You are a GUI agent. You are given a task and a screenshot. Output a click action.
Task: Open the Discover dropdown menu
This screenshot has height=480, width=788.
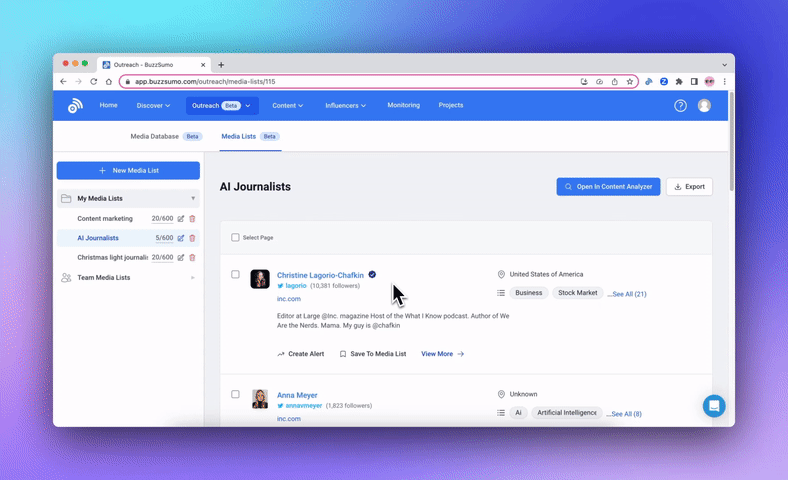coord(153,105)
